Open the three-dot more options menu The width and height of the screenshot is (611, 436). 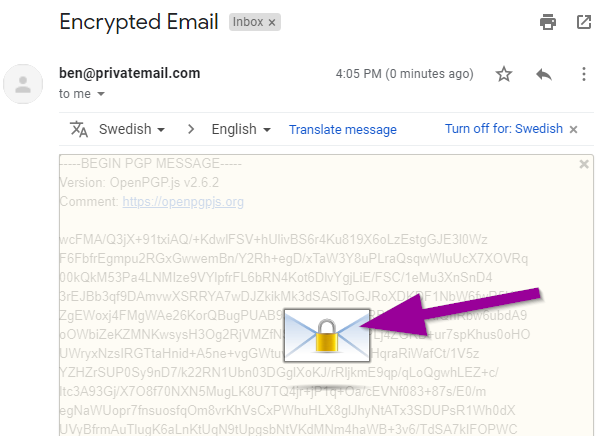coord(584,74)
